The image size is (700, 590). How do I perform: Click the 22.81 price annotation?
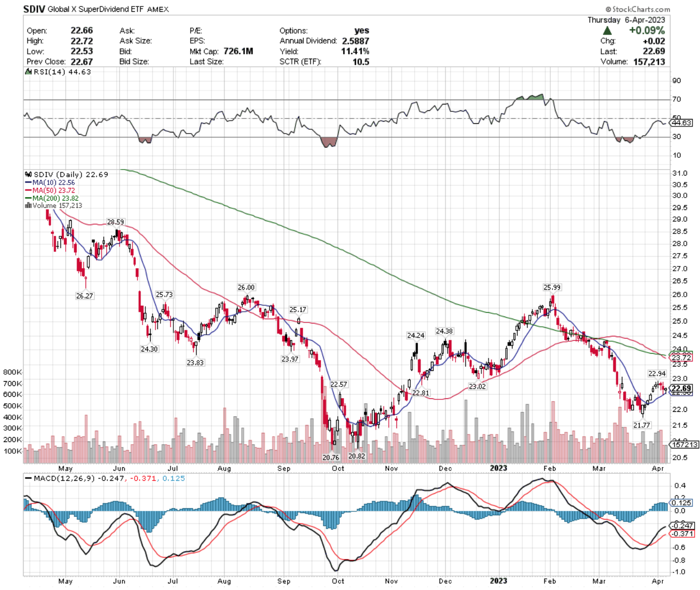coord(421,393)
